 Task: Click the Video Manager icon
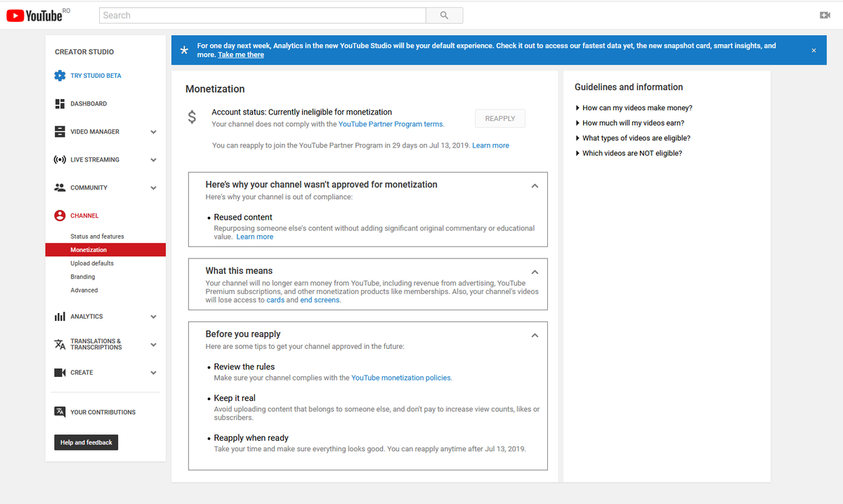60,132
